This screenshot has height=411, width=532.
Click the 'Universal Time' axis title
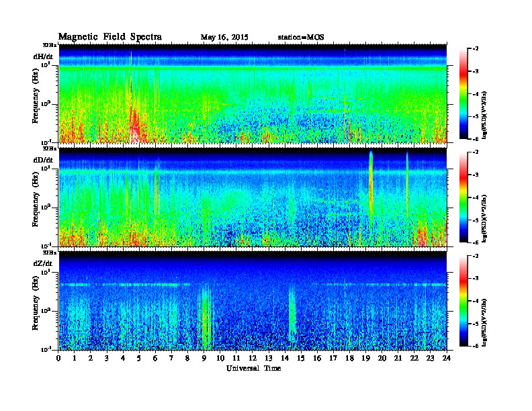253,368
